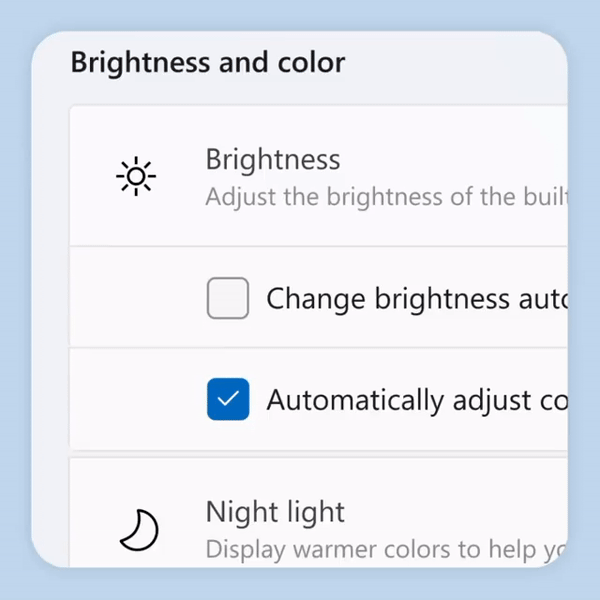Click the "Brightness and color" section heading
600x600 pixels.
[208, 63]
